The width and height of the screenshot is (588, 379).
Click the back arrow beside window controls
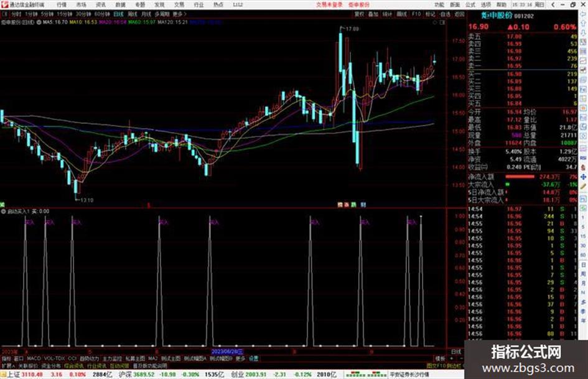click(x=553, y=4)
